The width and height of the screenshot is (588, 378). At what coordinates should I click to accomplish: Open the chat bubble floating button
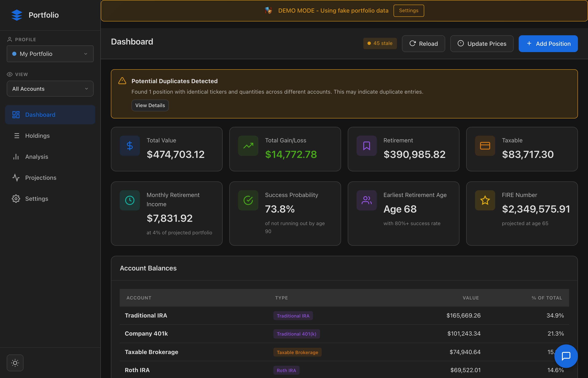566,356
